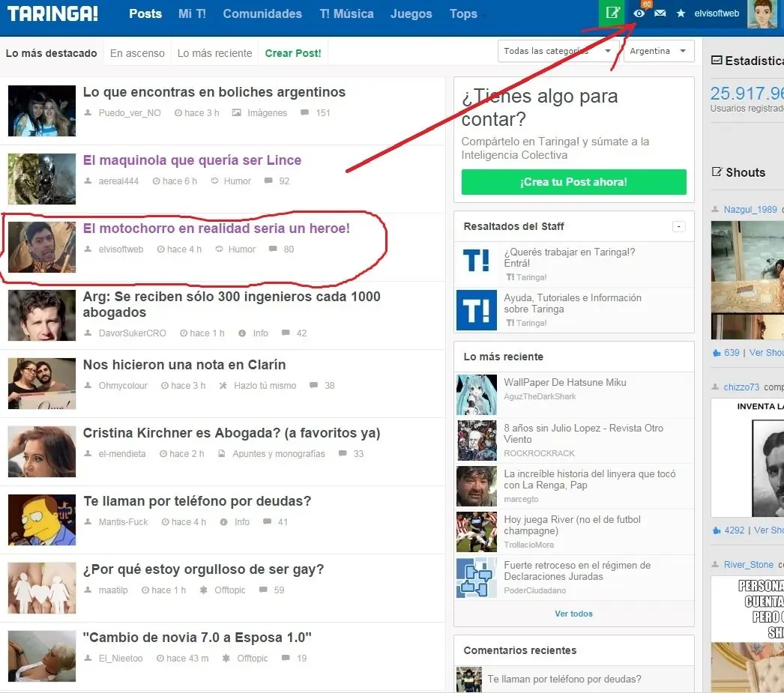Screen dimensions: 784x693
Task: Click the Shouts edit icon heading
Action: click(717, 172)
